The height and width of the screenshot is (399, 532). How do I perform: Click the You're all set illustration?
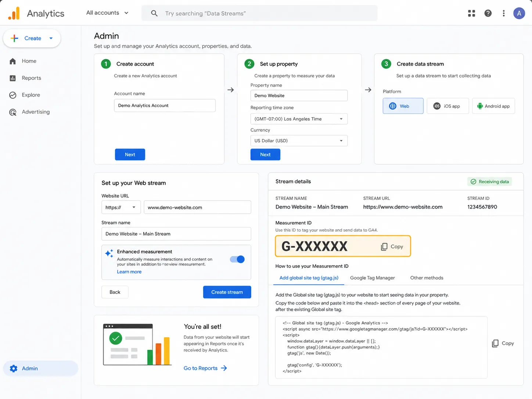(x=137, y=345)
